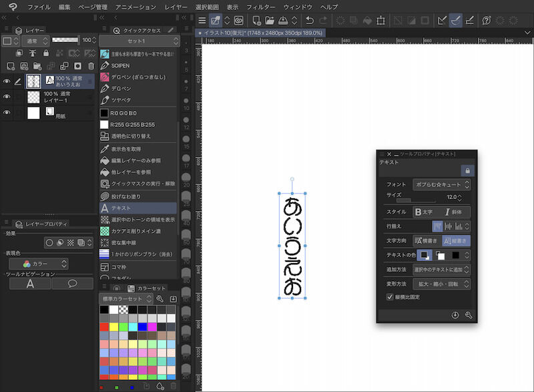Click the balloon icon in ツールナビゲーション
The height and width of the screenshot is (392, 534).
click(x=73, y=283)
